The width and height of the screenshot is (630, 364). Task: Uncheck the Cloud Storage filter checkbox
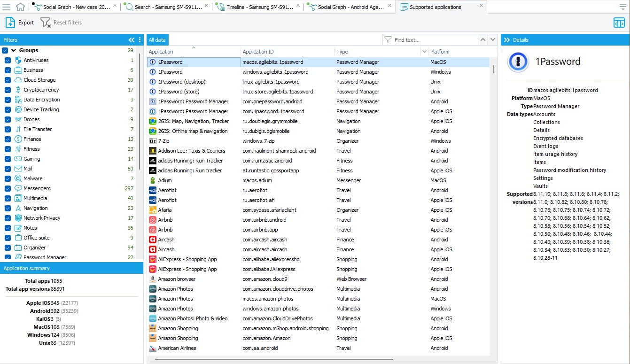(8, 80)
